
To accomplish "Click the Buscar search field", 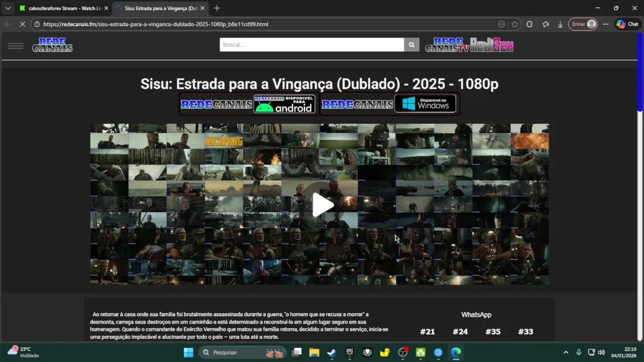I will [x=311, y=45].
